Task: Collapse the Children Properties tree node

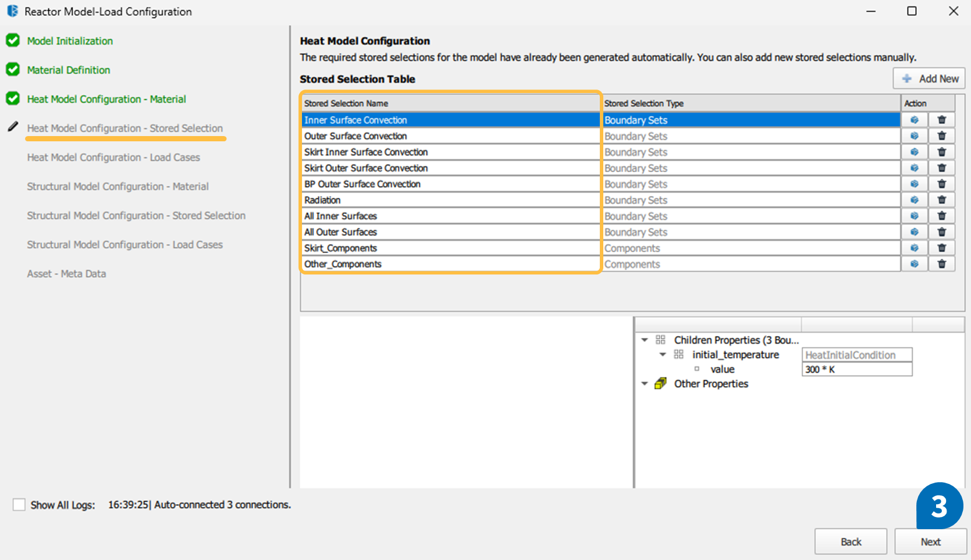Action: 645,340
